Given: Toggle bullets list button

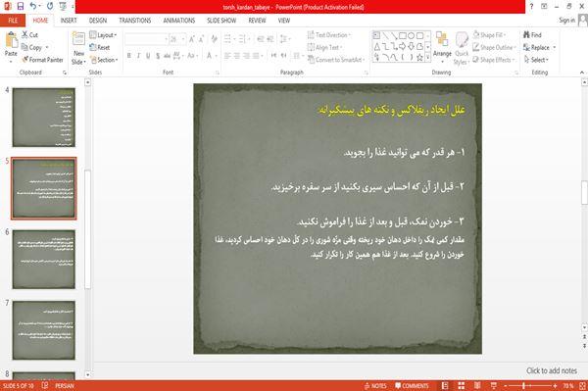Looking at the screenshot, I should [x=228, y=39].
